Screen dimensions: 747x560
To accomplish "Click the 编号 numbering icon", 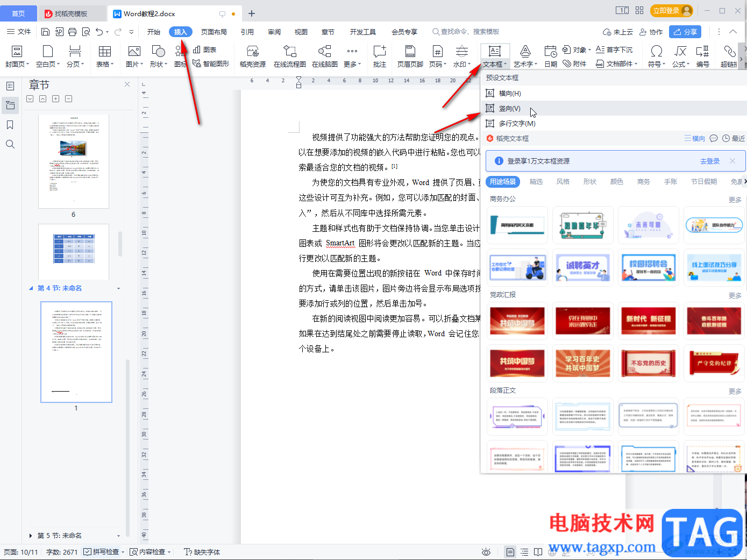I will [x=702, y=56].
